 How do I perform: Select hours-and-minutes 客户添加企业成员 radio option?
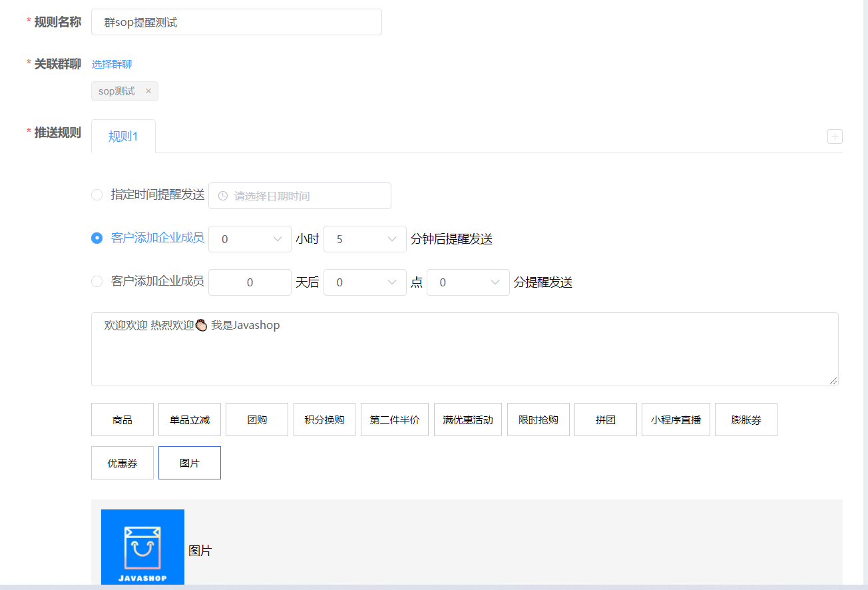(97, 238)
